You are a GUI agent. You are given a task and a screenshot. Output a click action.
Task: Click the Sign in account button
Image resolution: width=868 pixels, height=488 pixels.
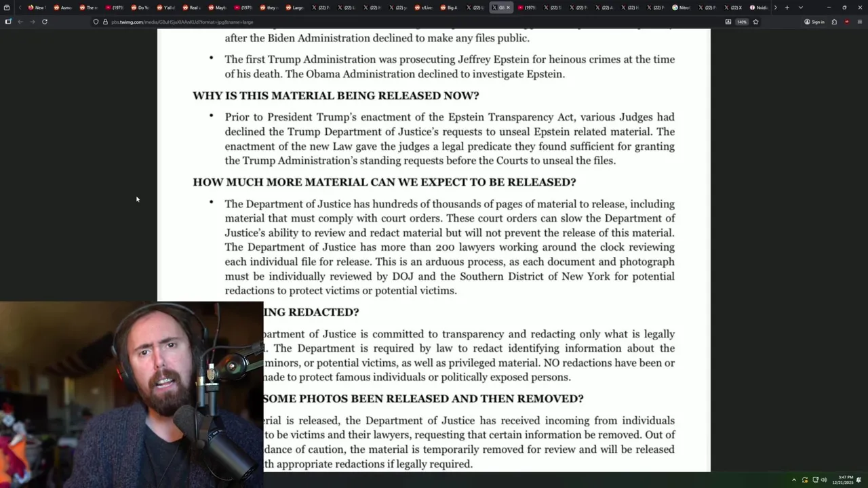tap(814, 22)
